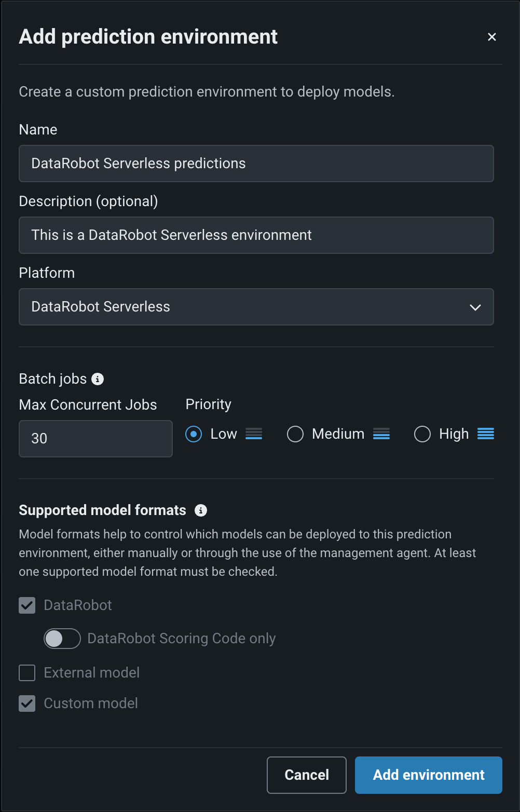Toggle DataRobot Scoring Code only switch
This screenshot has width=520, height=812.
click(62, 639)
